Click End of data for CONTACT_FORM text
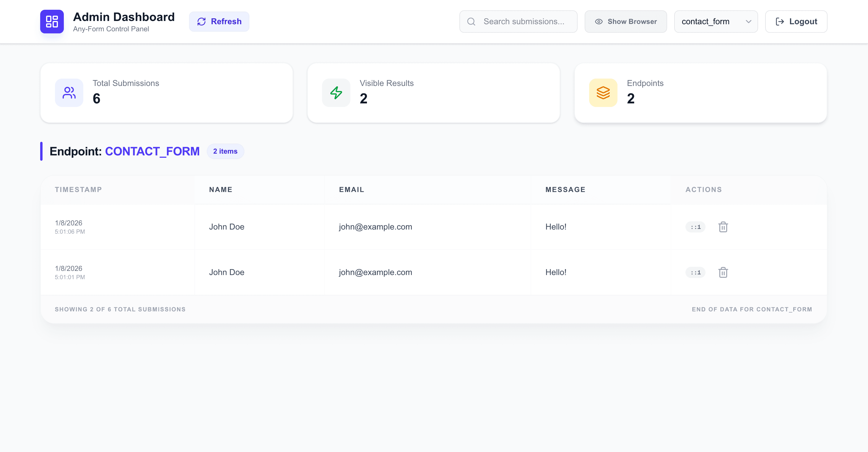This screenshot has height=452, width=868. point(752,309)
